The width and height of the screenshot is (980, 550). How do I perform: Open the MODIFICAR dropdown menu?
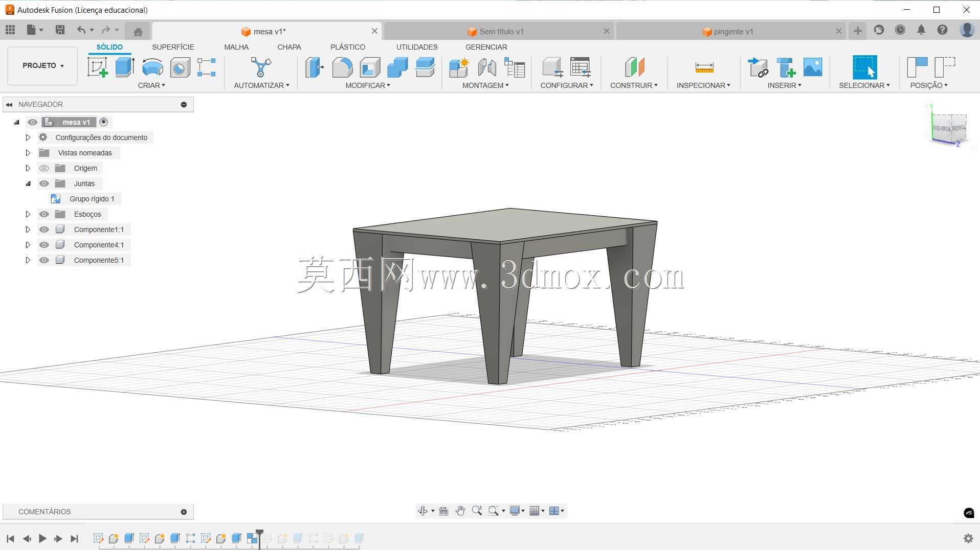point(368,85)
